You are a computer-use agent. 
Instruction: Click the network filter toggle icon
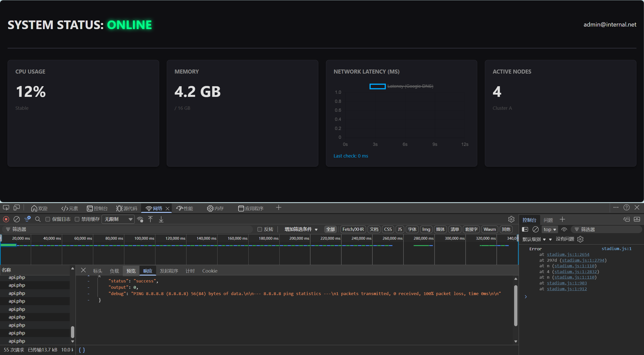(x=27, y=219)
